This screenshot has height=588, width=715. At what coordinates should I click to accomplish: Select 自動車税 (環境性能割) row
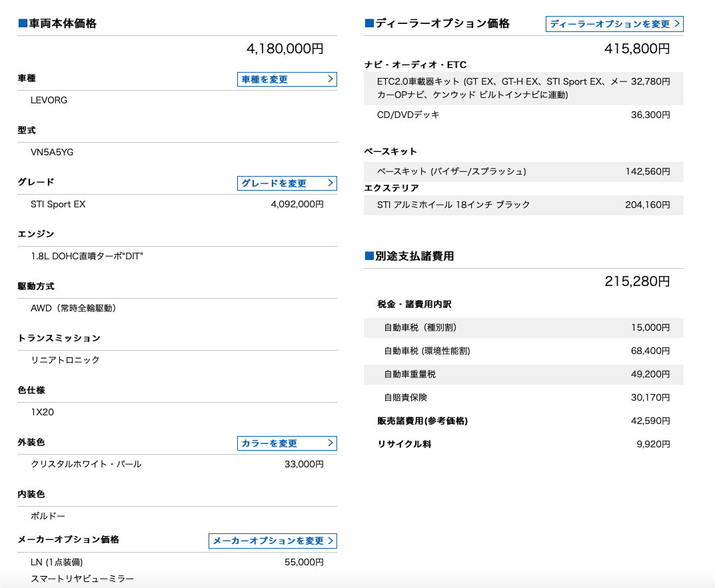524,351
